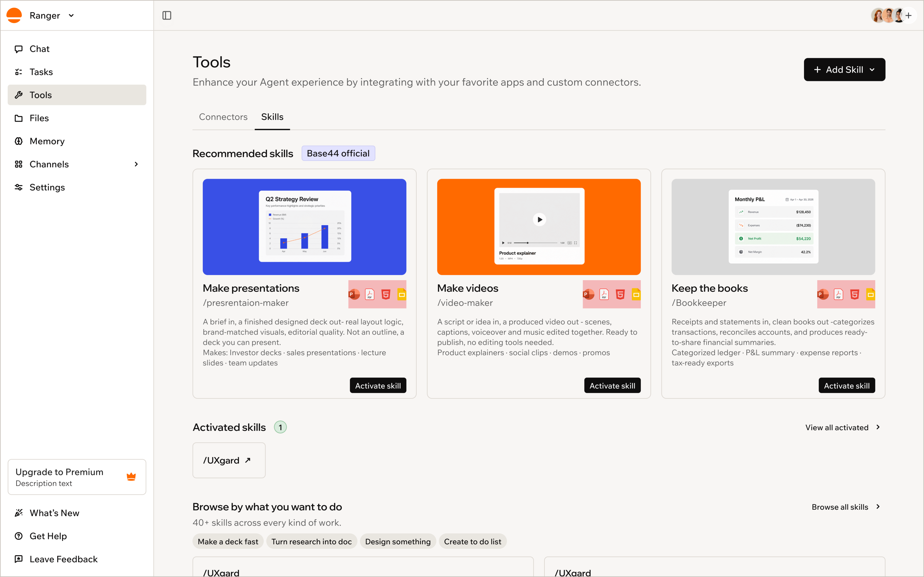
Task: Click the Premium crown icon
Action: (131, 477)
